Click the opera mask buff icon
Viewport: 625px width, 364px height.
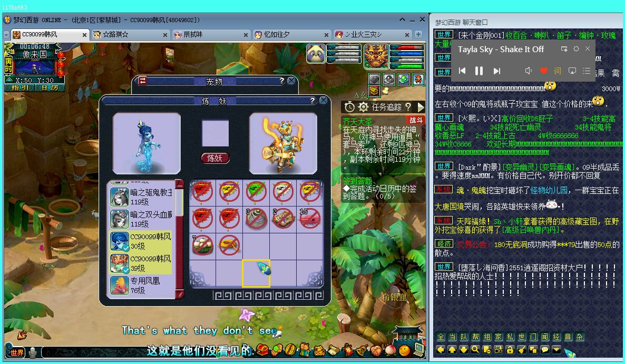(x=418, y=80)
